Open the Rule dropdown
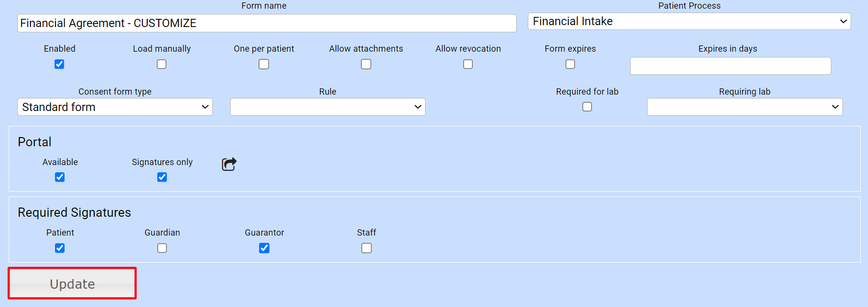The width and height of the screenshot is (868, 307). 328,107
